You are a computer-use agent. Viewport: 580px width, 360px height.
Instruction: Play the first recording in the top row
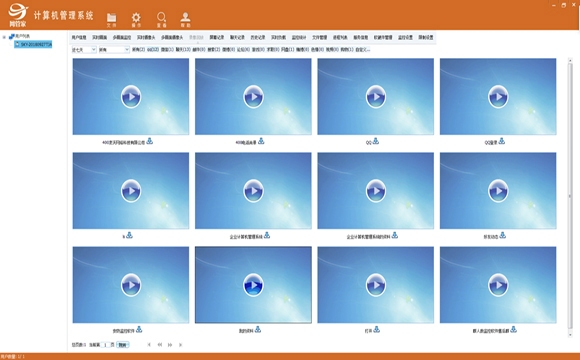tap(131, 97)
